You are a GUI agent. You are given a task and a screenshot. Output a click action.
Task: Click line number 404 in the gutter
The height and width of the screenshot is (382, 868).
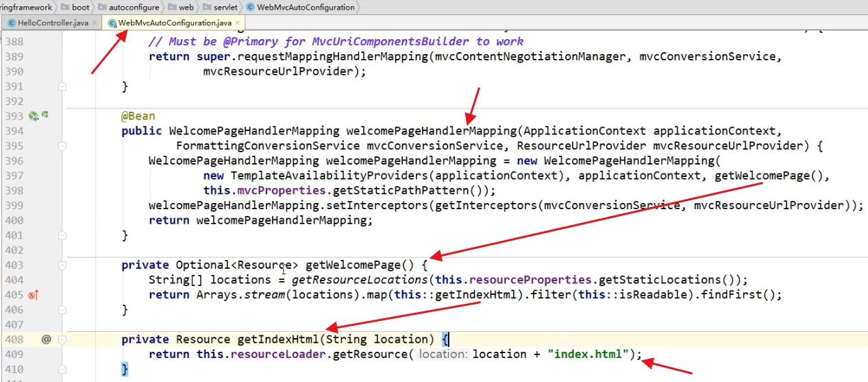point(13,280)
